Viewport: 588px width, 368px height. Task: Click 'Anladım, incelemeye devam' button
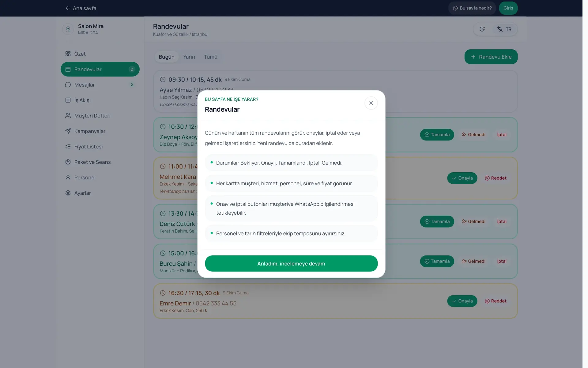291,263
